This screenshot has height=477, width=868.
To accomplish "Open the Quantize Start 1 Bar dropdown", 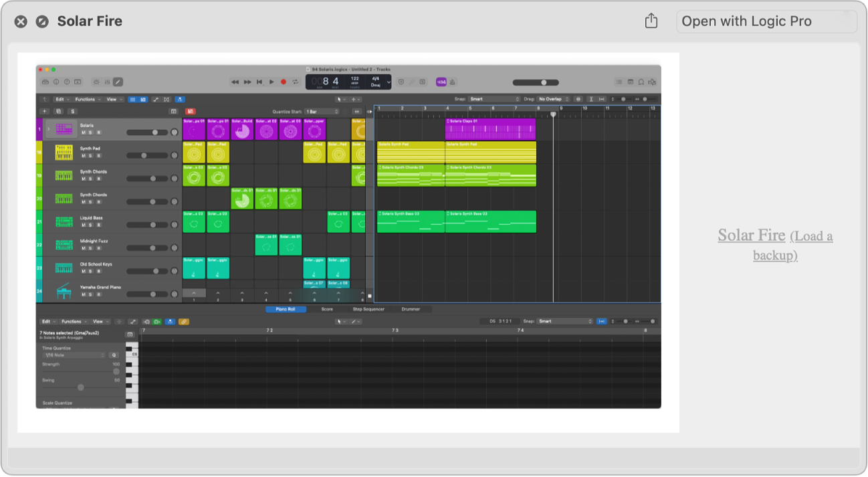I will 320,112.
